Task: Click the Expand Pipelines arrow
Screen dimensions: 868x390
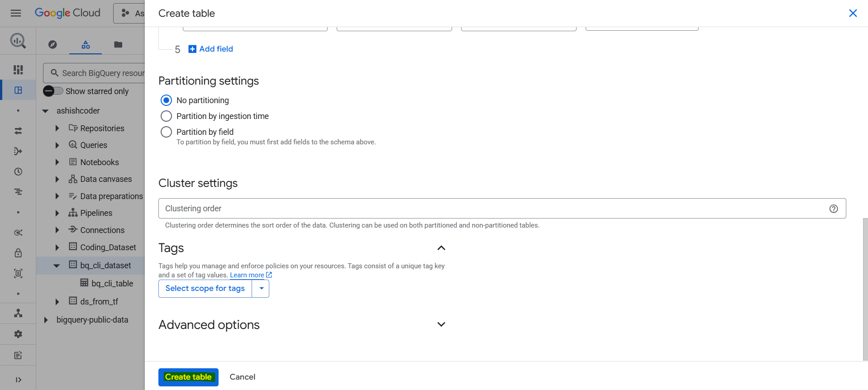Action: [x=57, y=213]
